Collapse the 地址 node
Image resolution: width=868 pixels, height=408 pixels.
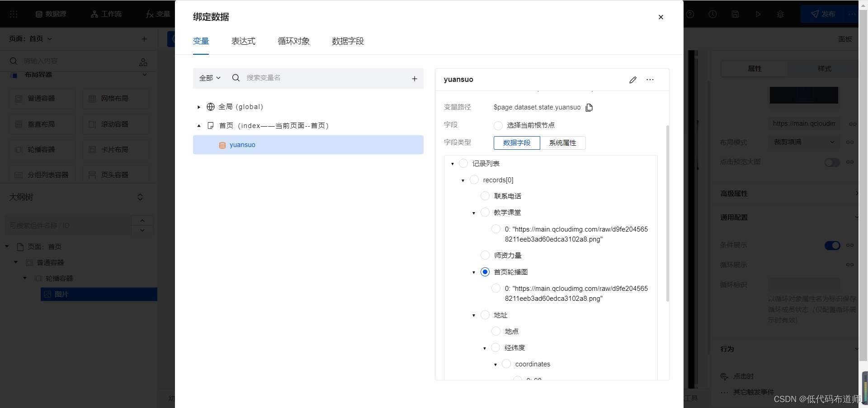[474, 316]
